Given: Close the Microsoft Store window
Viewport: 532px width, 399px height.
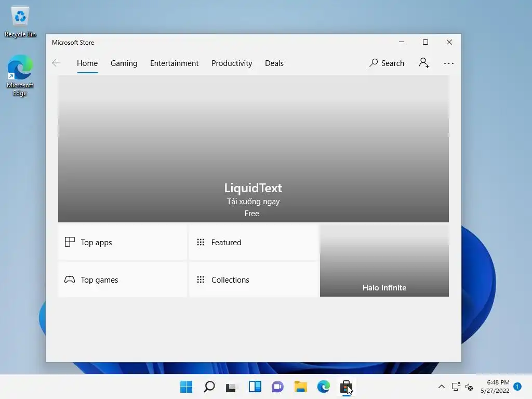Looking at the screenshot, I should (x=449, y=42).
